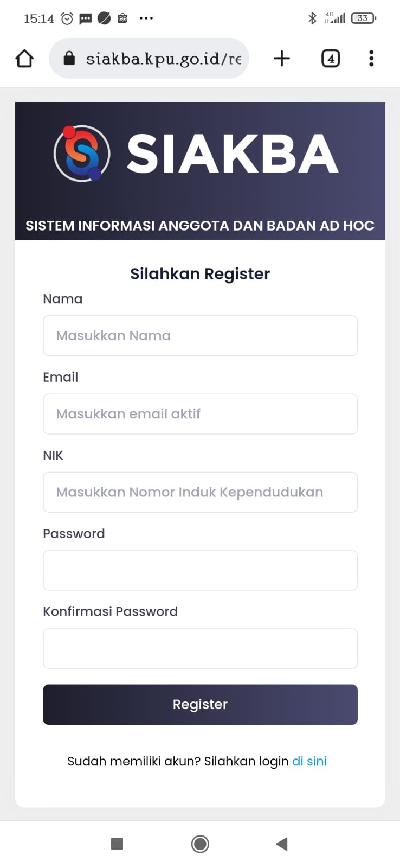This screenshot has width=400, height=868.
Task: Tap the SIAKBA circular logo
Action: coord(82,154)
